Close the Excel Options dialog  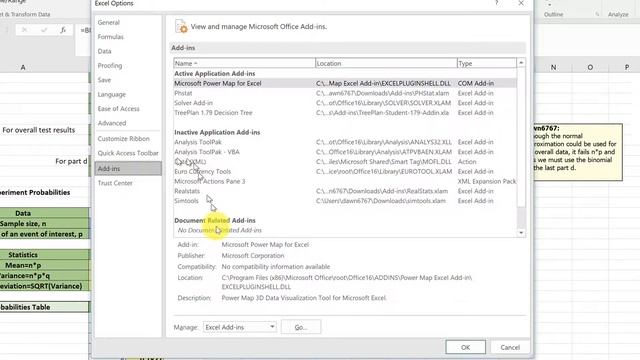click(x=521, y=3)
